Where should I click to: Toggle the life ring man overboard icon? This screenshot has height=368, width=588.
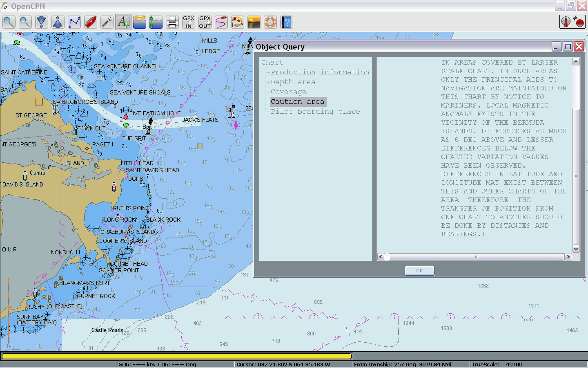(x=270, y=22)
